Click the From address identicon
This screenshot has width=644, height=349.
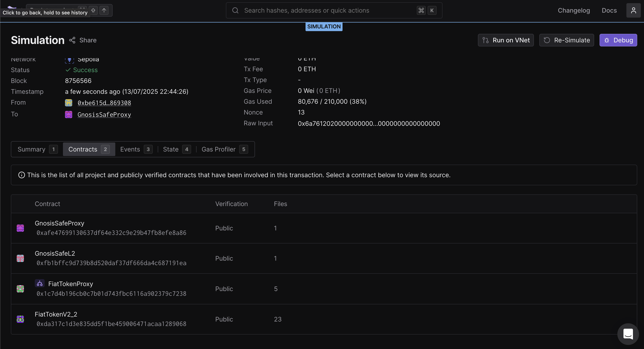tap(69, 103)
